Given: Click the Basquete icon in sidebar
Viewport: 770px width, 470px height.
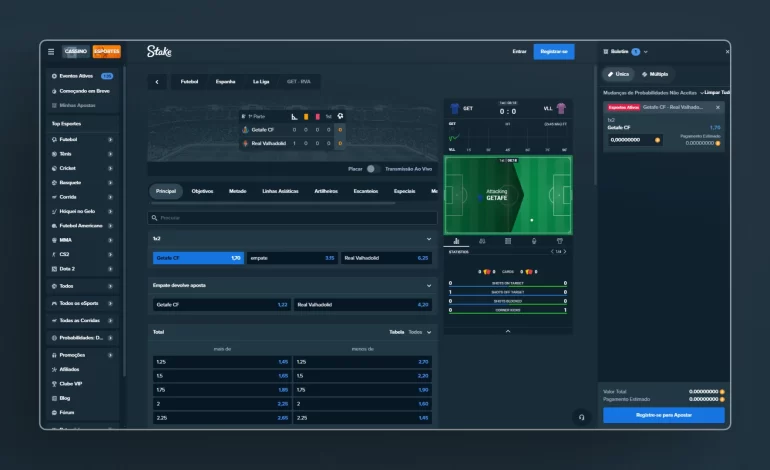Looking at the screenshot, I should click(x=54, y=183).
